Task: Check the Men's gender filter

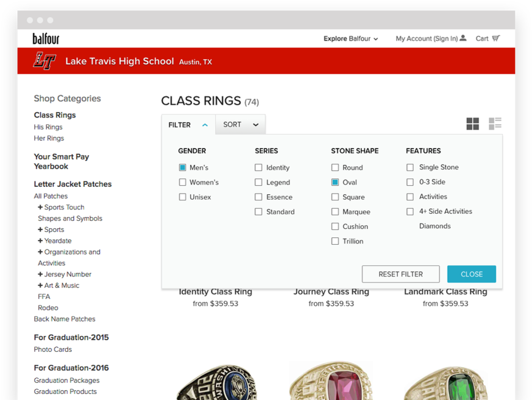Action: point(183,167)
